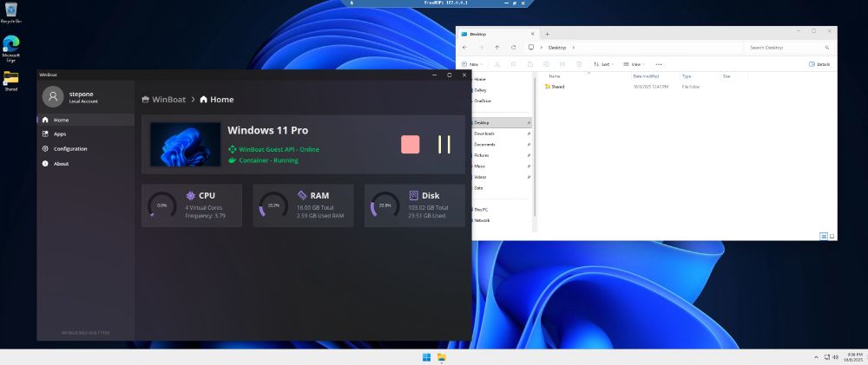Expand the chevron after Desktop in address bar
The image size is (868, 365).
[x=574, y=48]
